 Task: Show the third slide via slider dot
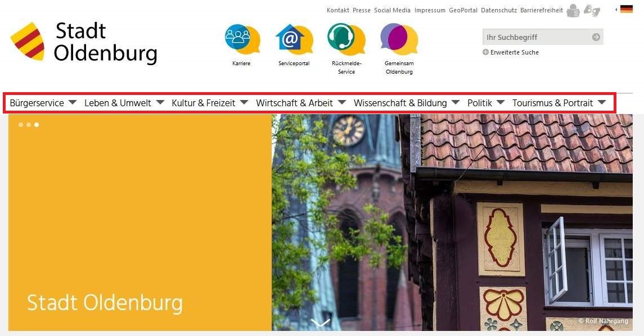pos(37,125)
